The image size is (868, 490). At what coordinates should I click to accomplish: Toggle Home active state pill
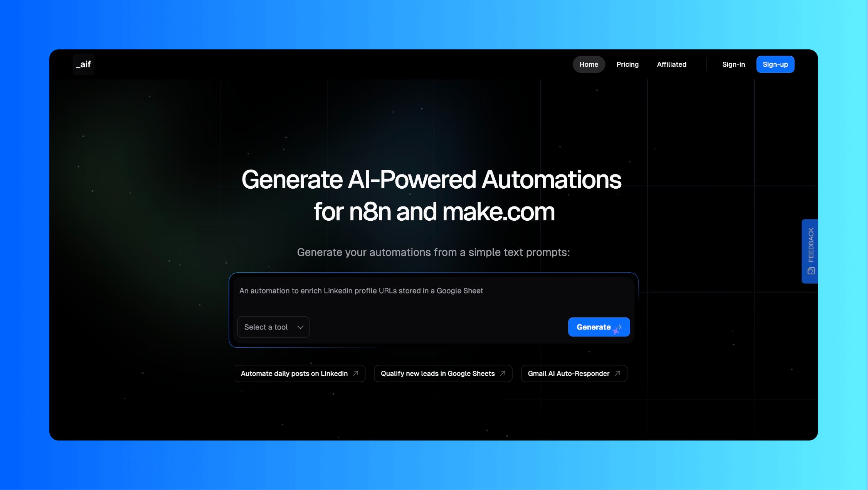pos(589,64)
